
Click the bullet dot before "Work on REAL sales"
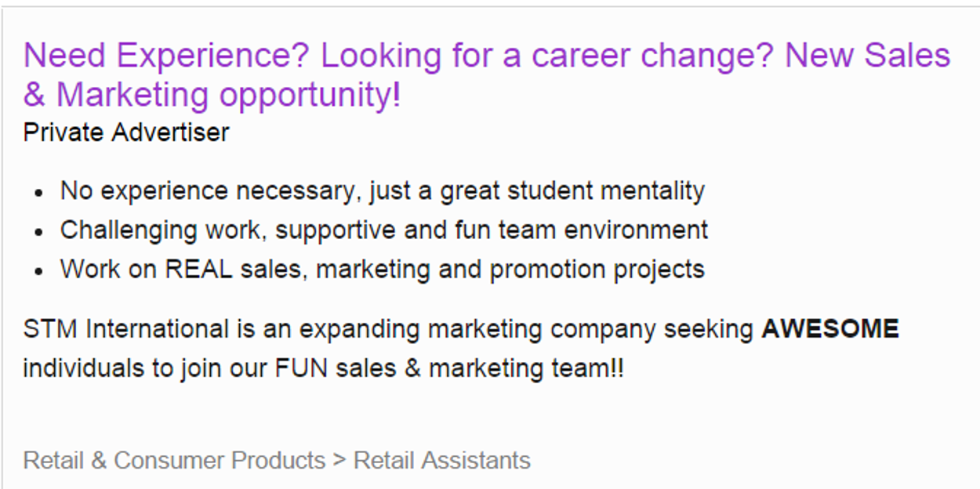tap(39, 271)
